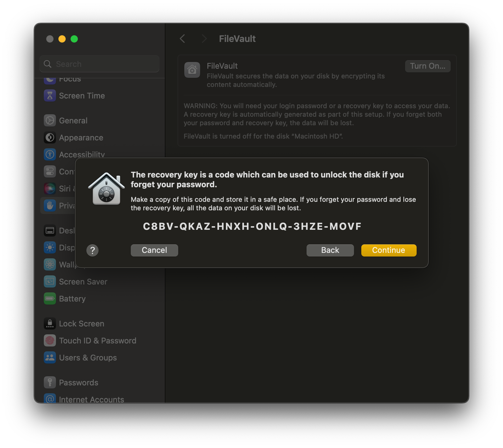The image size is (503, 448).
Task: Click the Control Center toggles icon
Action: coord(50,171)
